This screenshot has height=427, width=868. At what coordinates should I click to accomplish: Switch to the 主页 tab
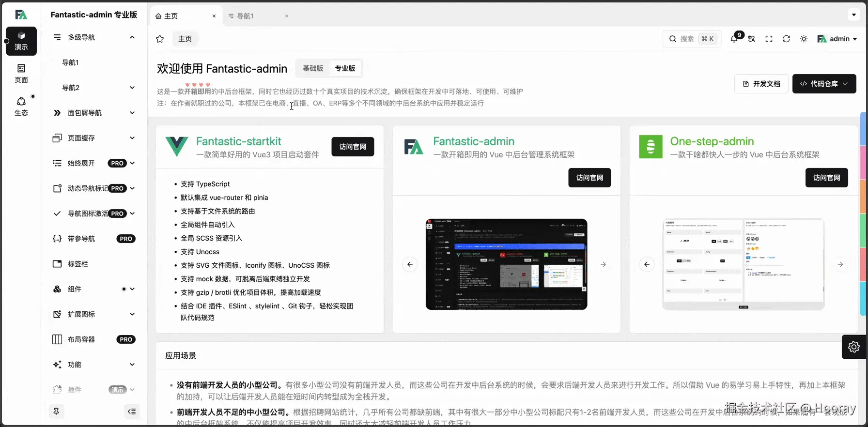[x=186, y=16]
